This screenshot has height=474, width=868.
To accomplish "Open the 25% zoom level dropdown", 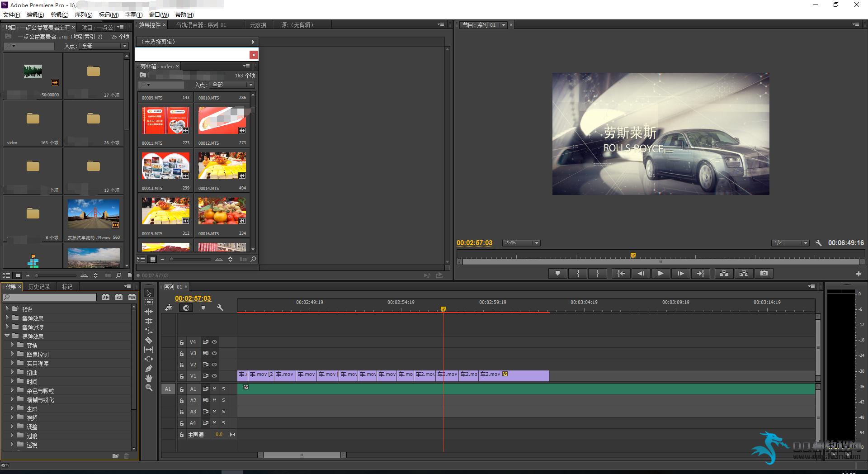I will [x=521, y=243].
